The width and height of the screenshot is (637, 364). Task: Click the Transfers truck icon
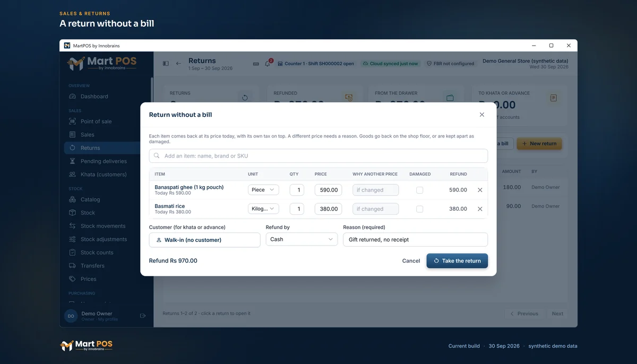[x=72, y=266]
